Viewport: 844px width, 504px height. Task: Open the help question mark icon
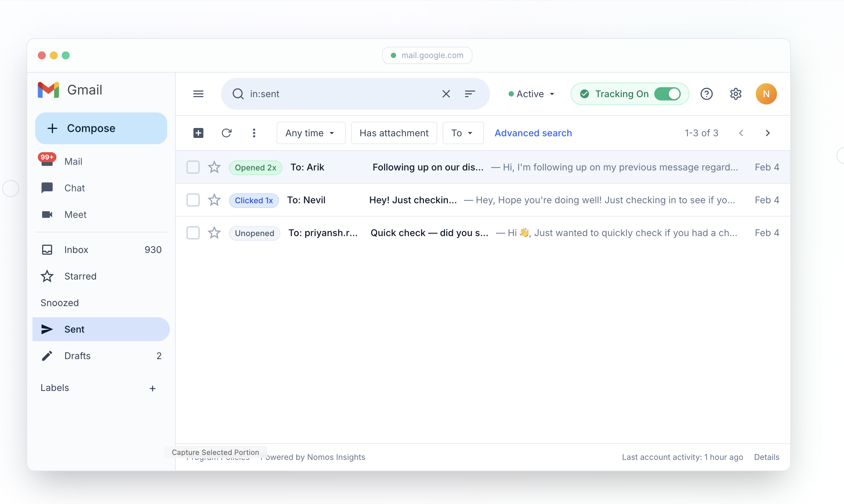coord(706,94)
